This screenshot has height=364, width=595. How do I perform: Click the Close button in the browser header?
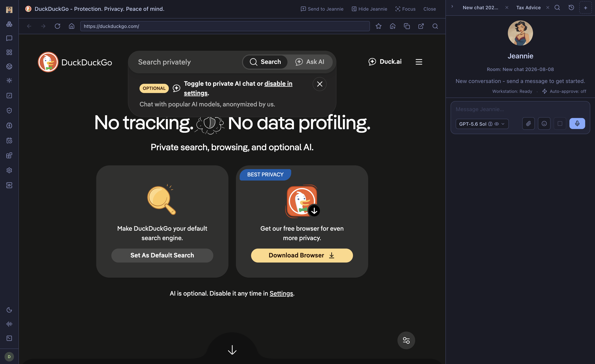[430, 9]
